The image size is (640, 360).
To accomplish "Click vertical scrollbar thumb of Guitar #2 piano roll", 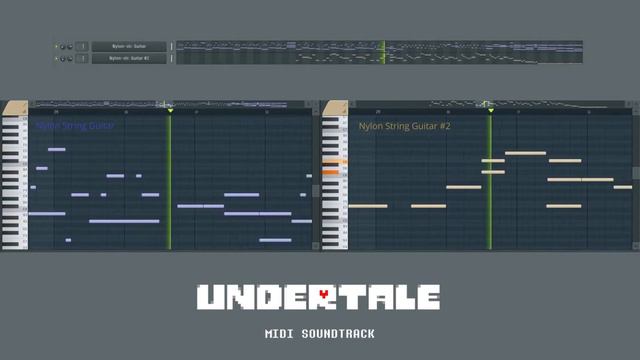I will (x=636, y=173).
